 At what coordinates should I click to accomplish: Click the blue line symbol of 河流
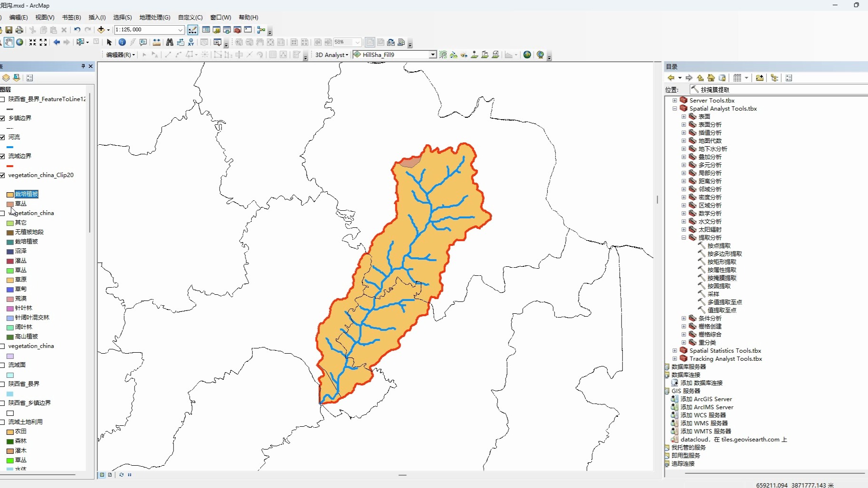click(10, 147)
